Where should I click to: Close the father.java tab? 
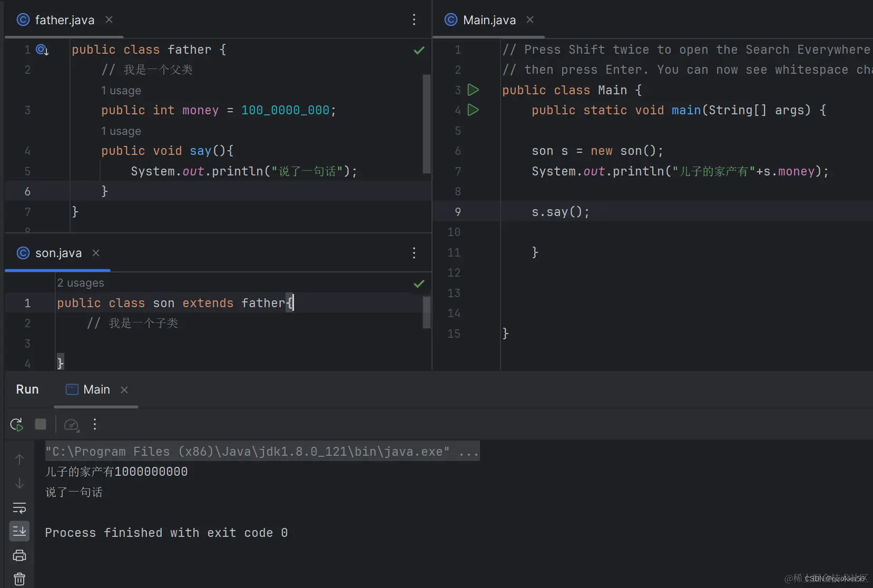109,19
